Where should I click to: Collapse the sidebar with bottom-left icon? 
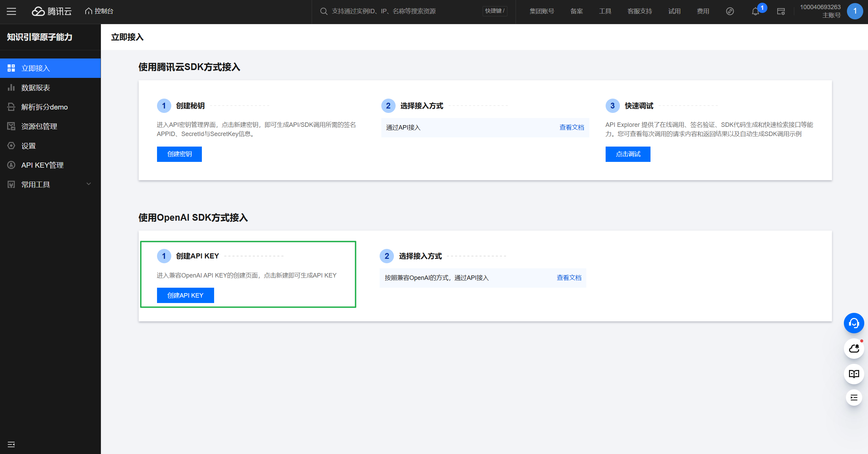click(x=11, y=444)
